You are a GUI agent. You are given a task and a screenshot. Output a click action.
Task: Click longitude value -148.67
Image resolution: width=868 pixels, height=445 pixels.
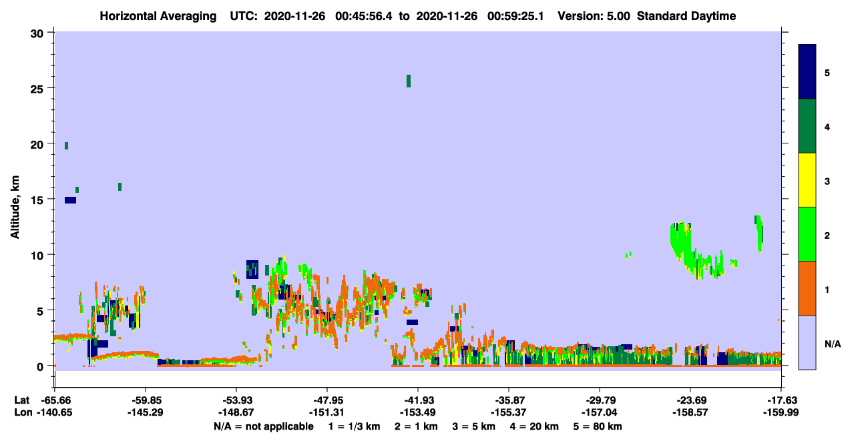click(236, 412)
